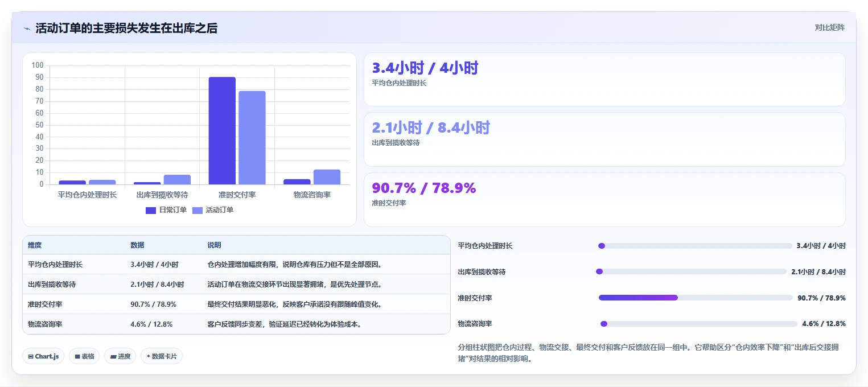The image size is (868, 387).
Task: Click the 表格 tag chip
Action: (84, 356)
